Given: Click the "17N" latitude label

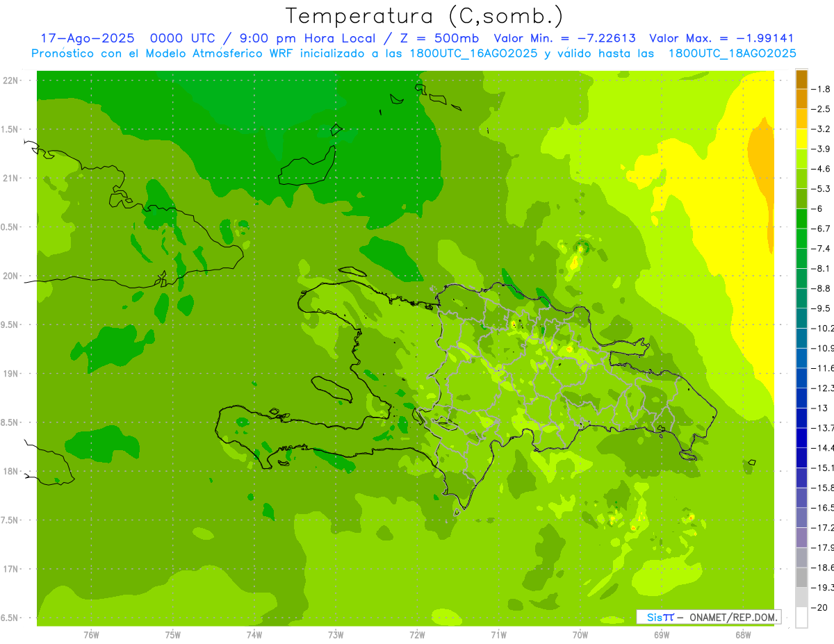Looking at the screenshot, I should pyautogui.click(x=10, y=569).
